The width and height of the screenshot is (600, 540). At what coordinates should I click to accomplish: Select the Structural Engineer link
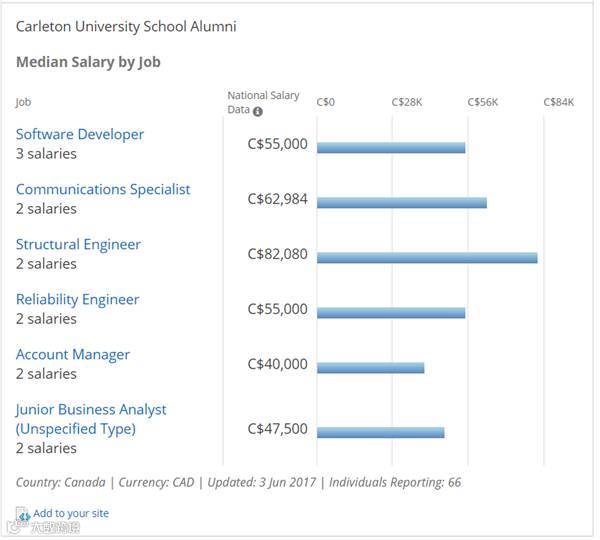tap(78, 244)
